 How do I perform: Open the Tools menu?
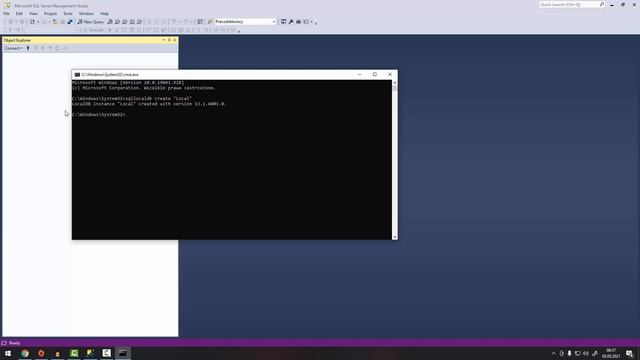[x=68, y=13]
